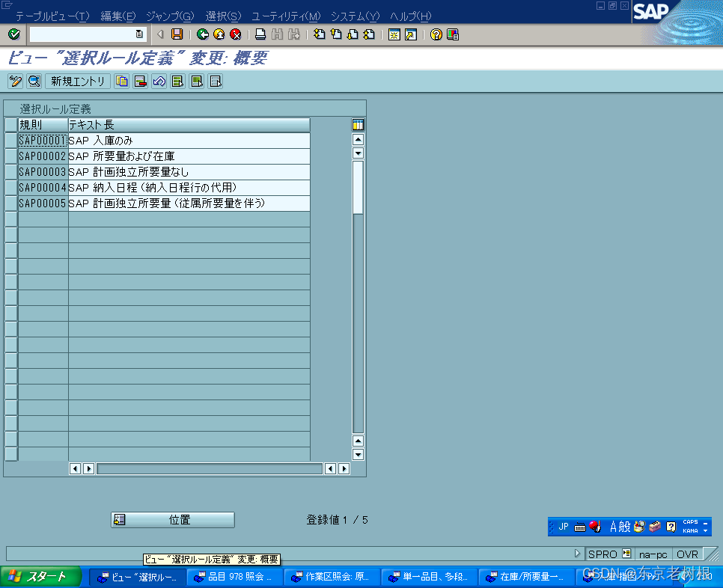Viewport: 723px width, 588px height.
Task: Open the table column configuration icon
Action: (x=357, y=124)
